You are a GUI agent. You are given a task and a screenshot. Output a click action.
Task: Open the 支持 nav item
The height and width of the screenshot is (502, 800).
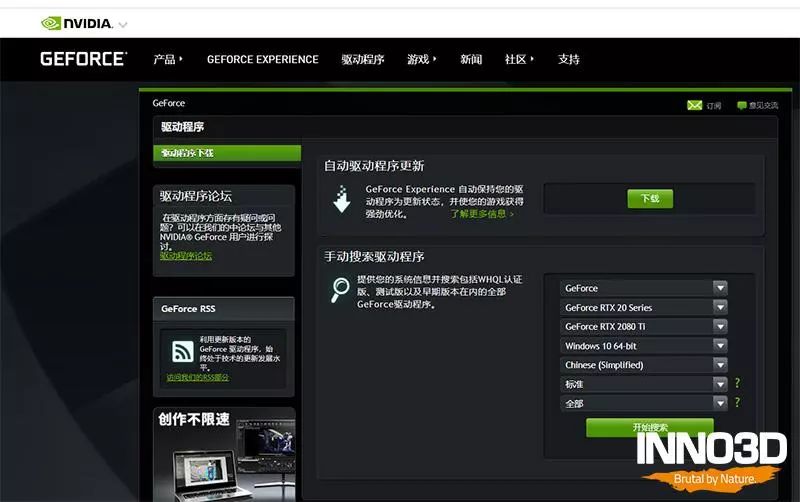point(568,59)
